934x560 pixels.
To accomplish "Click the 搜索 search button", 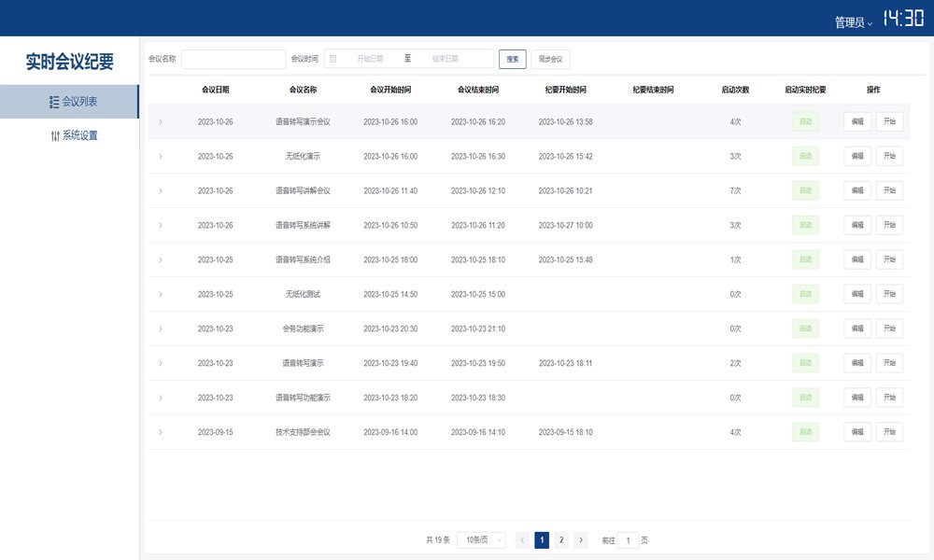I will (513, 59).
